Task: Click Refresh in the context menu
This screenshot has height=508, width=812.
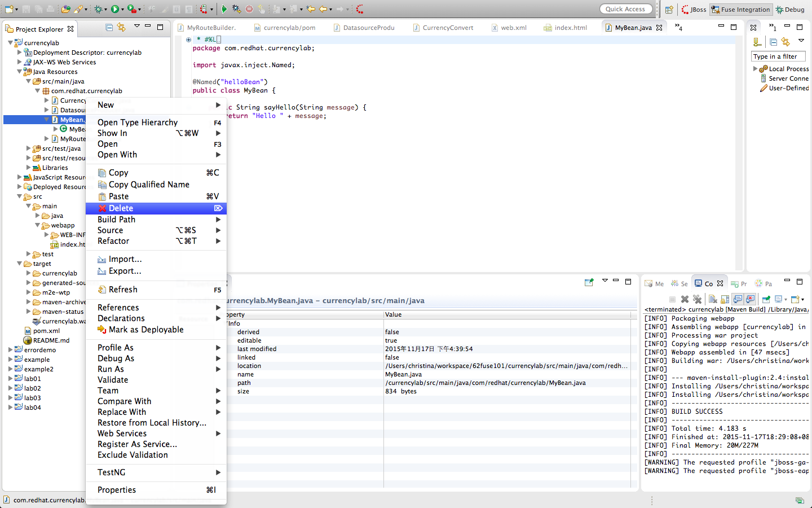Action: pyautogui.click(x=123, y=290)
